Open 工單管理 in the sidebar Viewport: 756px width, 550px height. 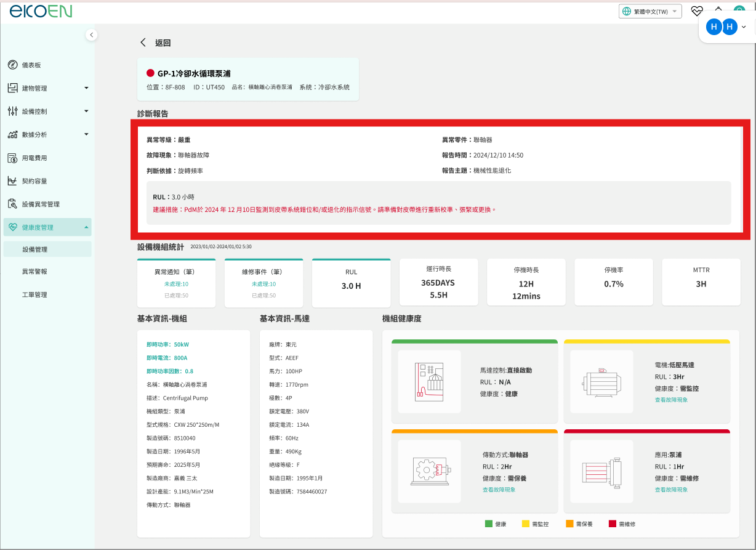(x=34, y=295)
